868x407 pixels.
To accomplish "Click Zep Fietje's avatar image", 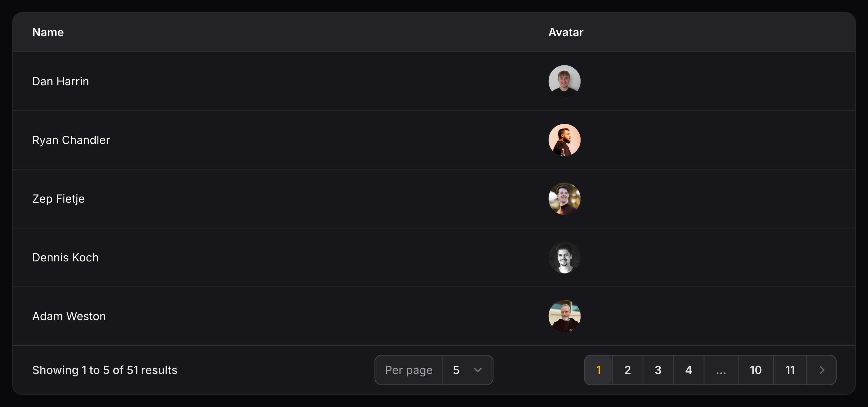I will [x=564, y=199].
